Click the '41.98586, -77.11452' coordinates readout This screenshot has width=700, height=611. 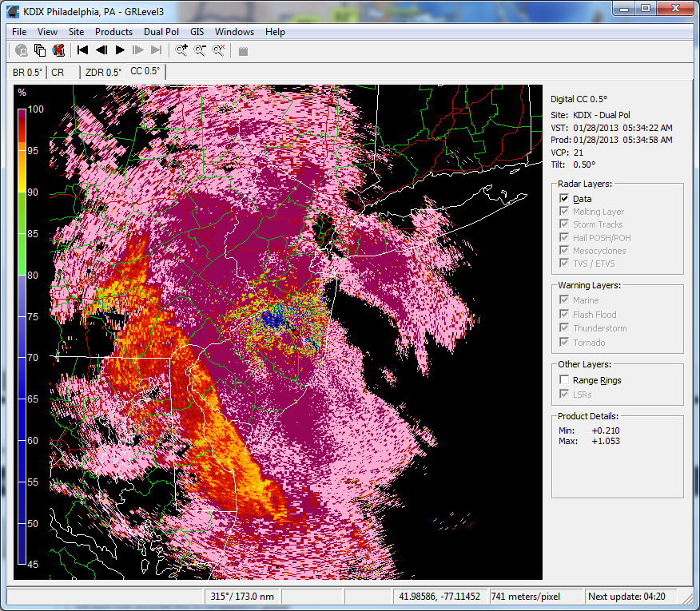(439, 597)
